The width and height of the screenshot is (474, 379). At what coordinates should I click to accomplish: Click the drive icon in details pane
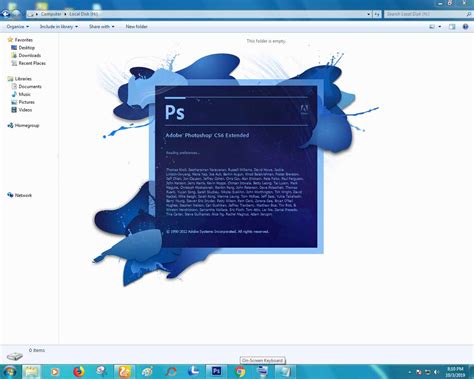15,356
